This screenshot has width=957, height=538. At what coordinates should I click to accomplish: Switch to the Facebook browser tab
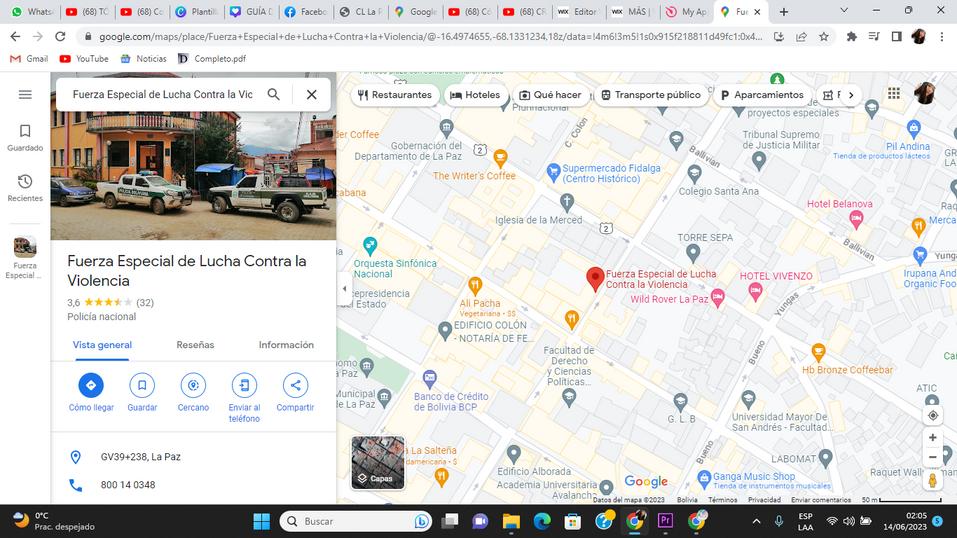click(306, 12)
